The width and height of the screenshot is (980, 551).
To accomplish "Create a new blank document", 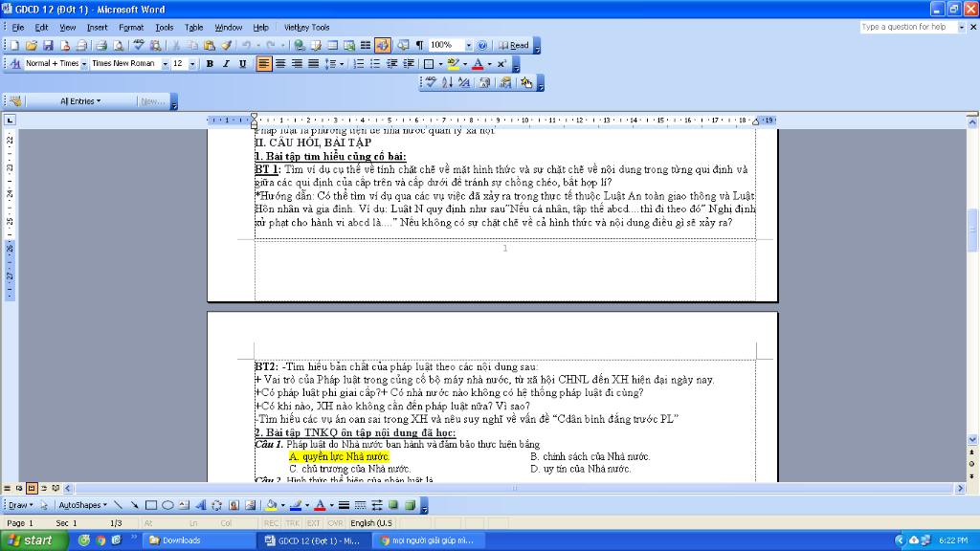I will (x=14, y=46).
